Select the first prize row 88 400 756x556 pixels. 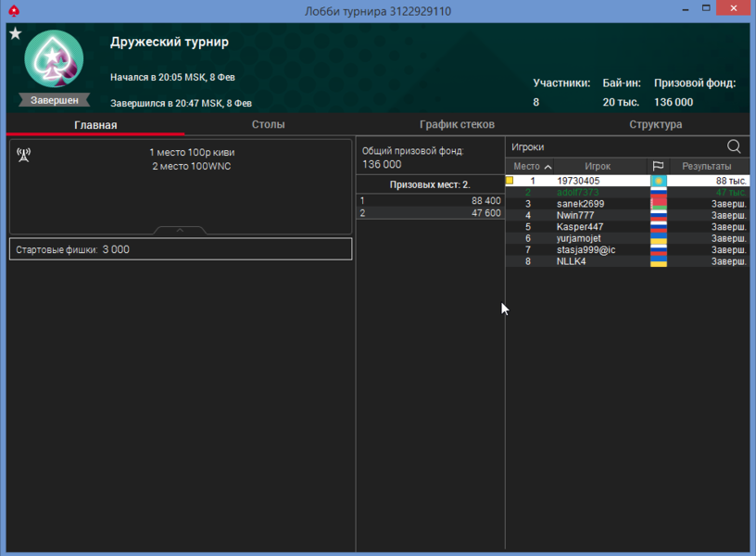(x=431, y=201)
